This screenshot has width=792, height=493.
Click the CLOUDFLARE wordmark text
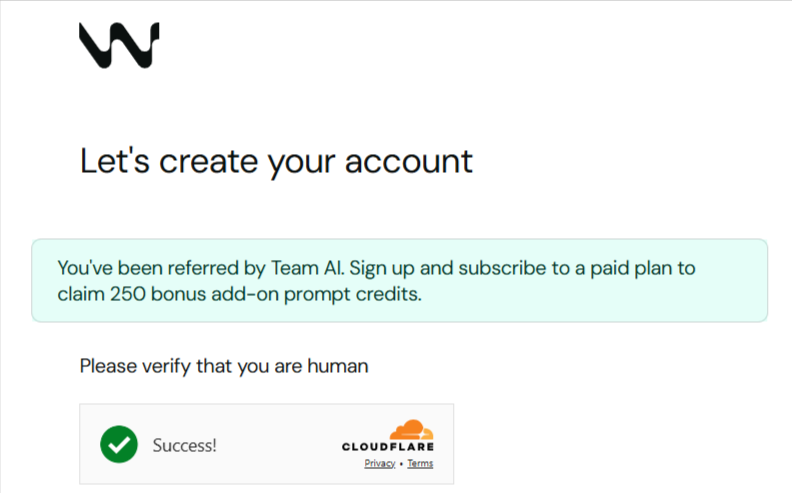pyautogui.click(x=388, y=447)
